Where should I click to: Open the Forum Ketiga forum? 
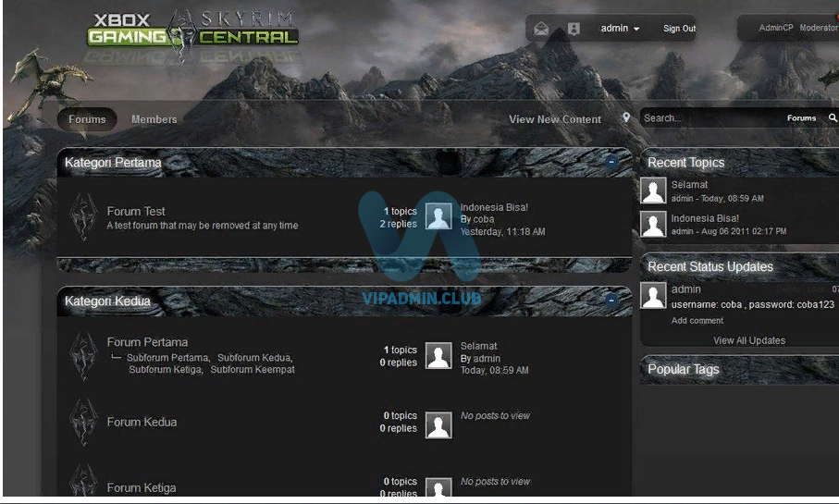(142, 488)
